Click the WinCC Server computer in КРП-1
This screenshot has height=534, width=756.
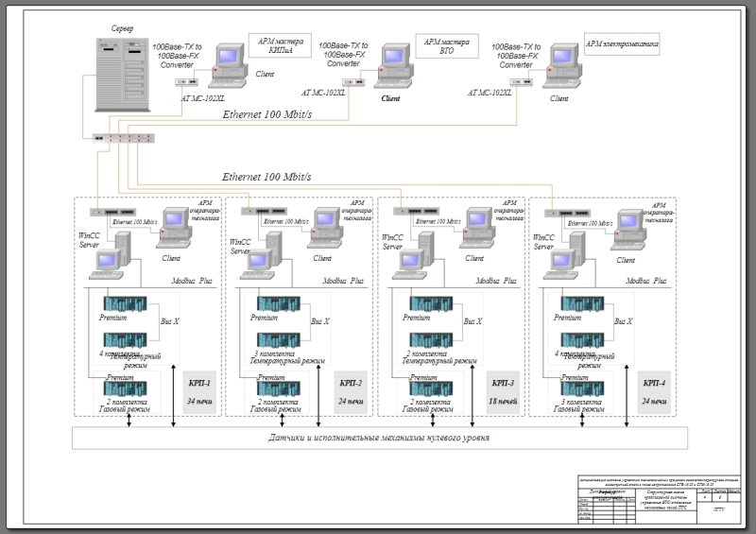pos(111,256)
